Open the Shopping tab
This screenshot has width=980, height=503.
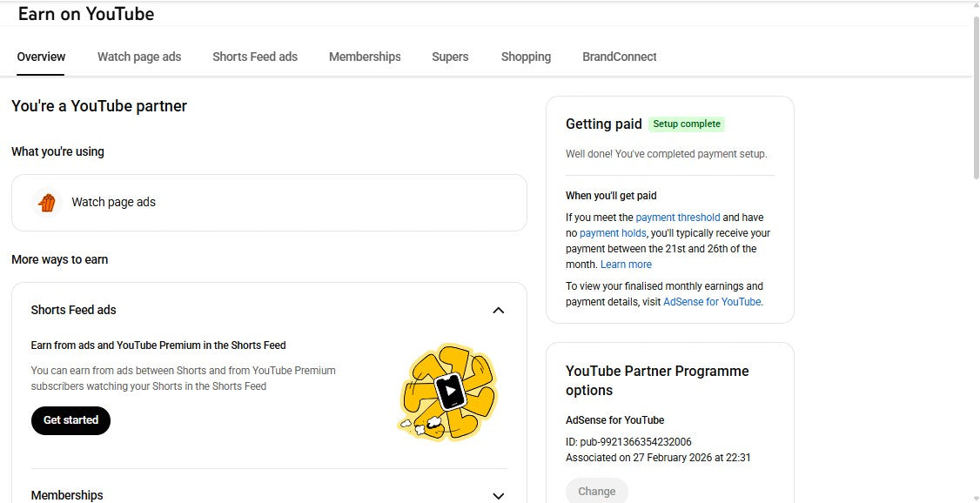526,57
